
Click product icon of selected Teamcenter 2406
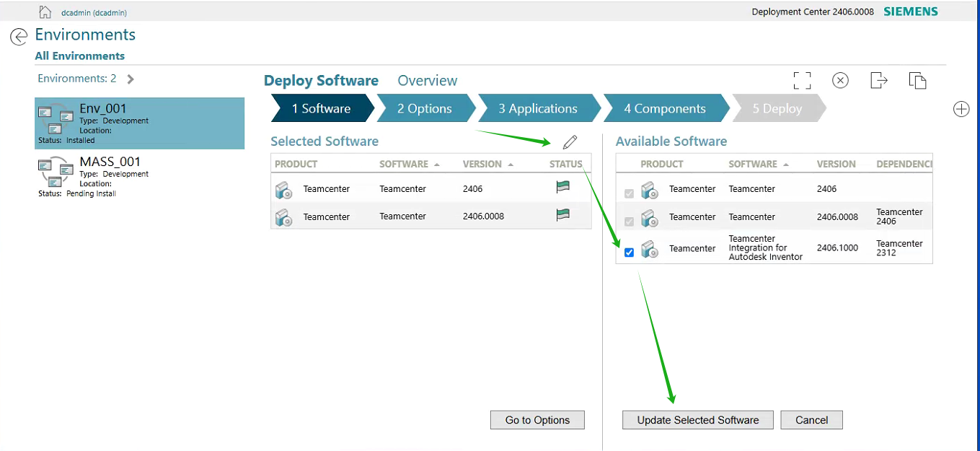pos(283,190)
